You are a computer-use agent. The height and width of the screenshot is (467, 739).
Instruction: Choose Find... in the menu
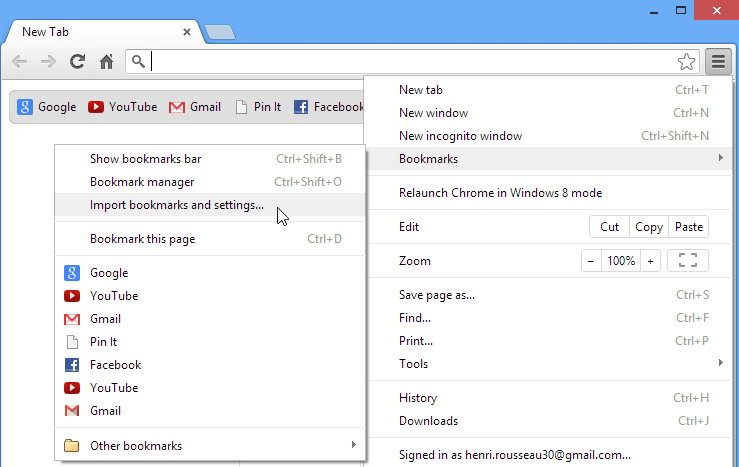click(548, 318)
